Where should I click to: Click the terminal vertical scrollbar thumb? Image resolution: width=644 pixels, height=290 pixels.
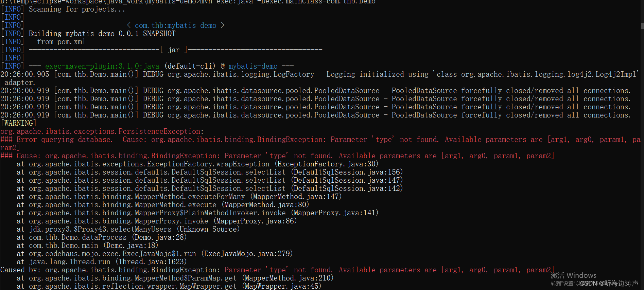pyautogui.click(x=642, y=26)
